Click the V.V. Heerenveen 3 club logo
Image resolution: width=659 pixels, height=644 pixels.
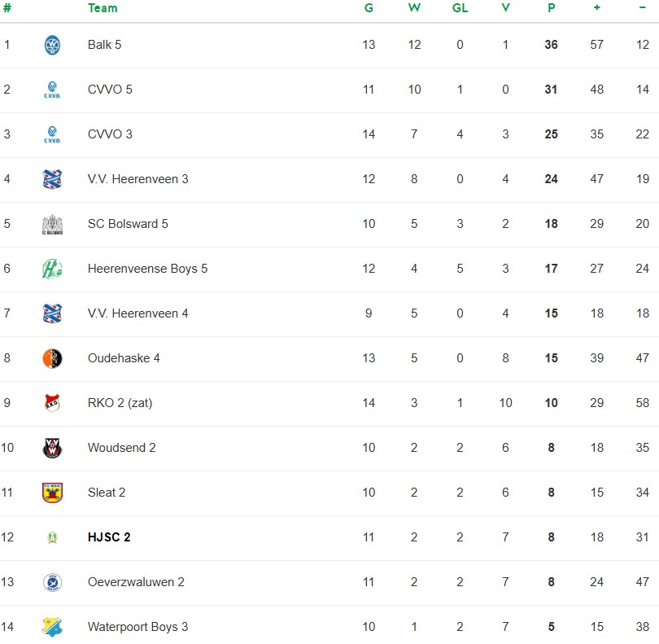pyautogui.click(x=52, y=179)
